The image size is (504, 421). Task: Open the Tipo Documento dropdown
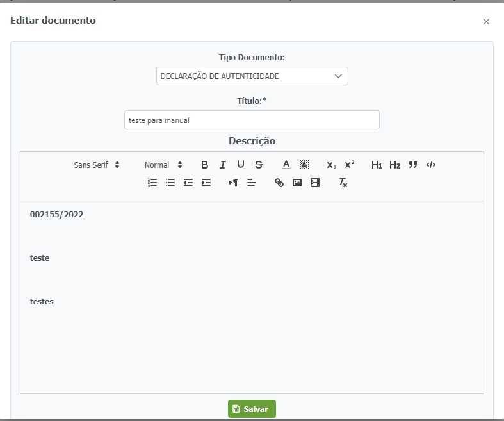[x=252, y=76]
